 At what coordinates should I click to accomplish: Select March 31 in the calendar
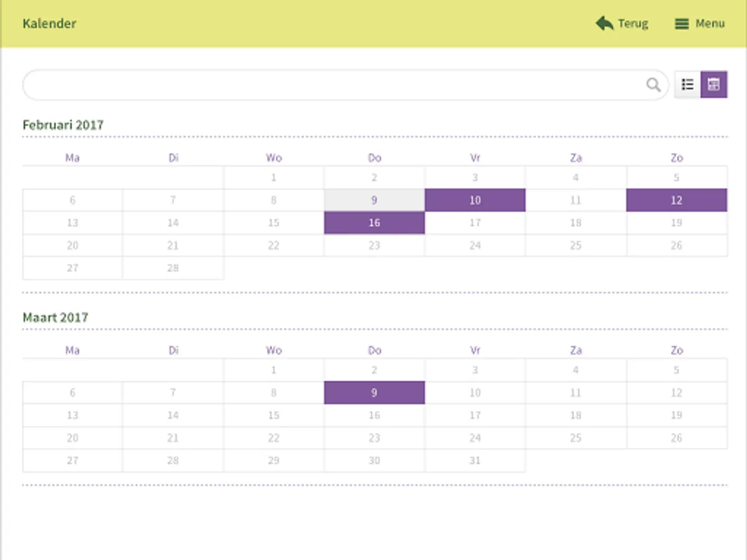[475, 460]
